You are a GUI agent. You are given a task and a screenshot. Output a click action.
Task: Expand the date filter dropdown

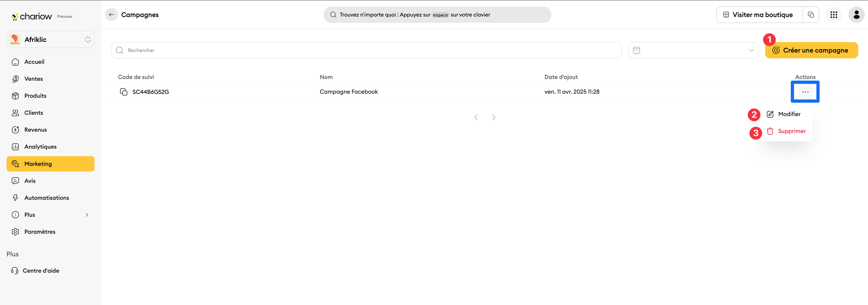pyautogui.click(x=751, y=50)
